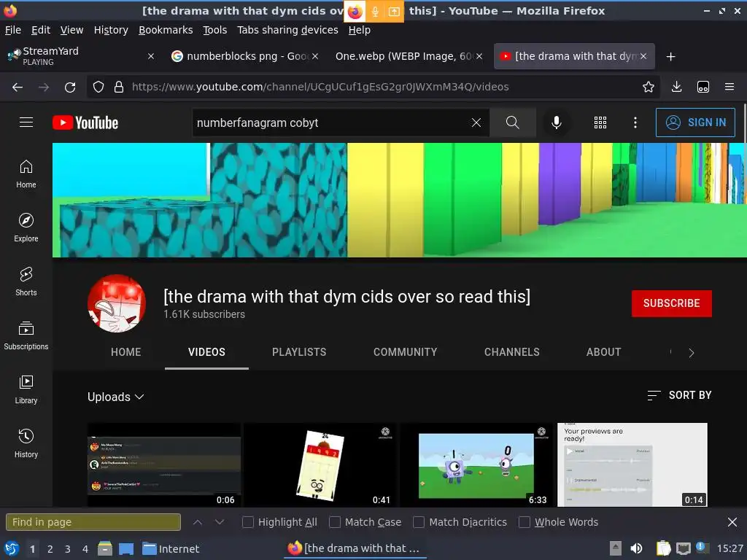Open a new Firefox tab
Screen dimensions: 747x560
coord(671,57)
